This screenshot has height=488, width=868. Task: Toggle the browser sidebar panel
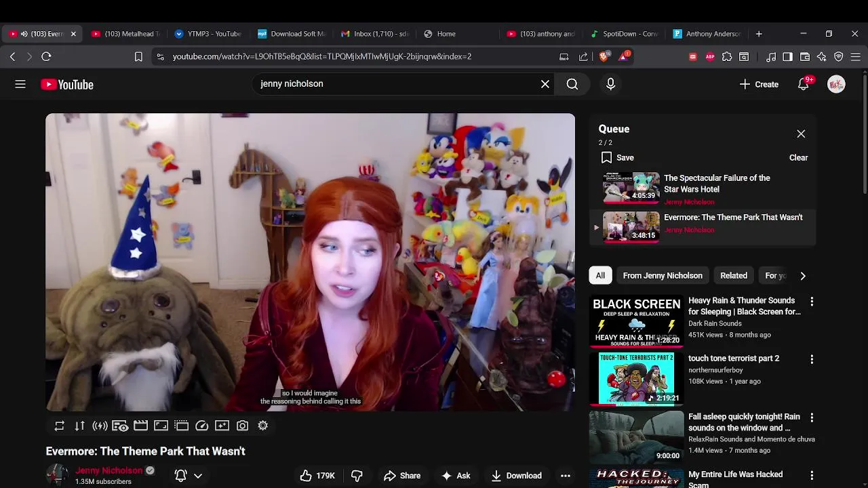tap(787, 57)
